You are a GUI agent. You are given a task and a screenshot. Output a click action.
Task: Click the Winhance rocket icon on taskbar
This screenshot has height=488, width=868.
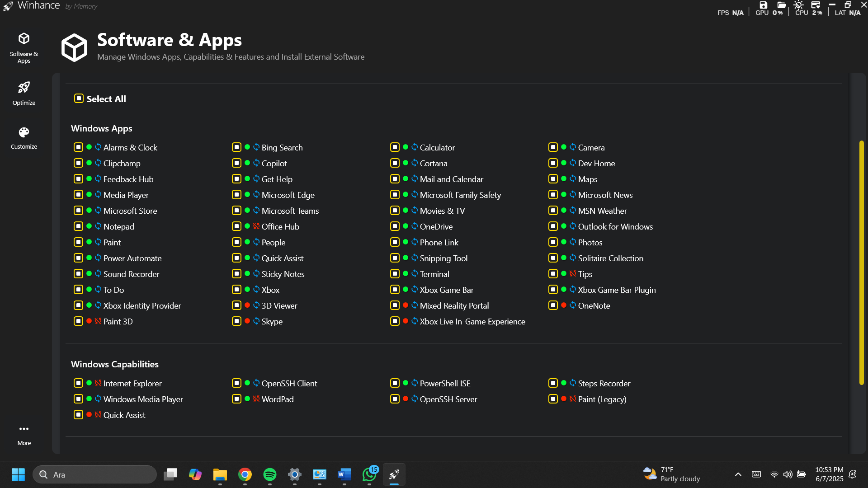tap(394, 474)
